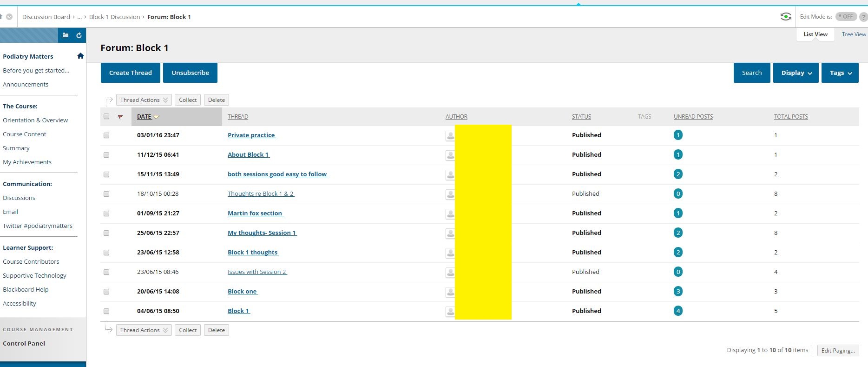Check the box for Private practice thread

tap(106, 135)
